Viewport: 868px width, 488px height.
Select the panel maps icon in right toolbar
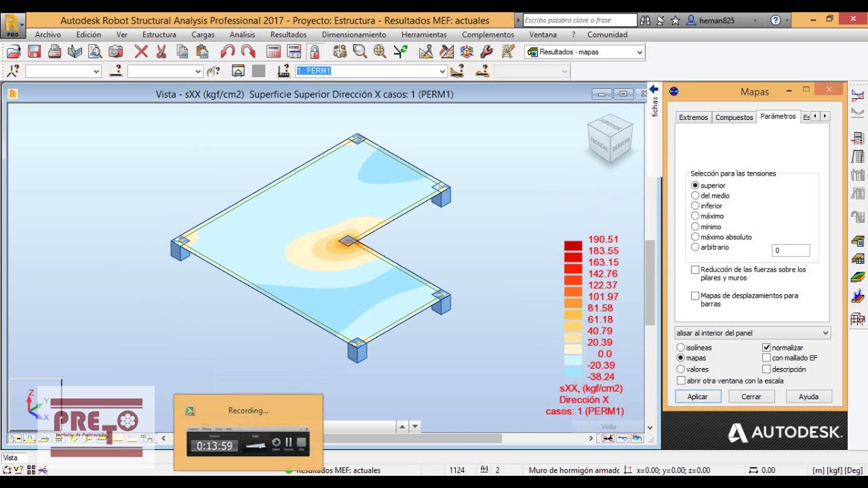click(x=858, y=258)
